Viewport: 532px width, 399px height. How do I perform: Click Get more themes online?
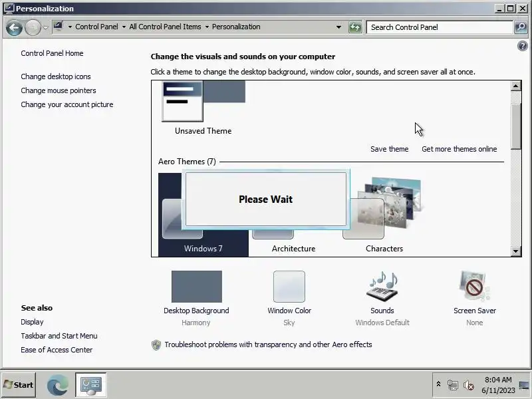[x=460, y=149]
